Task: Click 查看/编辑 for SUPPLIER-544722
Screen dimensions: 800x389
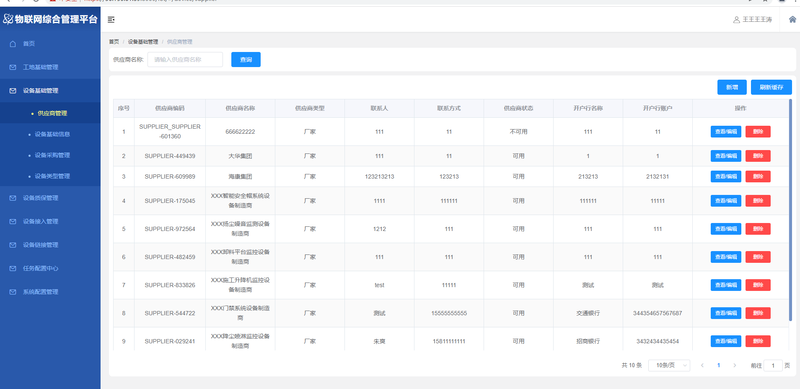Action: pos(726,313)
